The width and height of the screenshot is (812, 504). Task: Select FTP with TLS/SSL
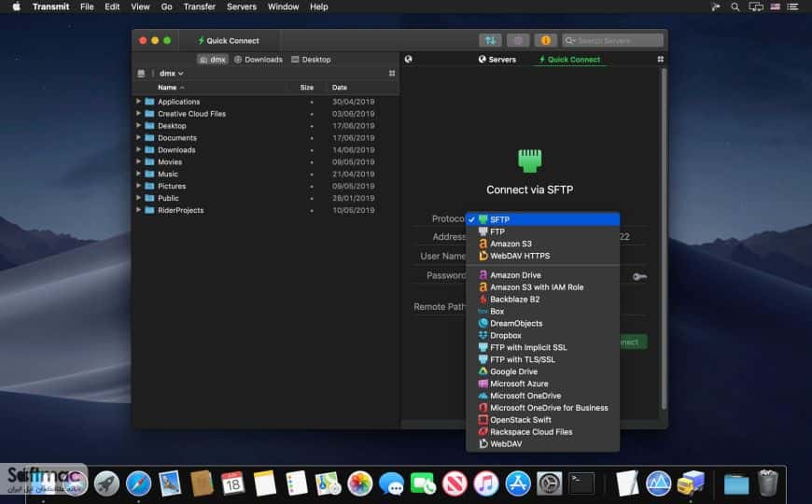542,359
